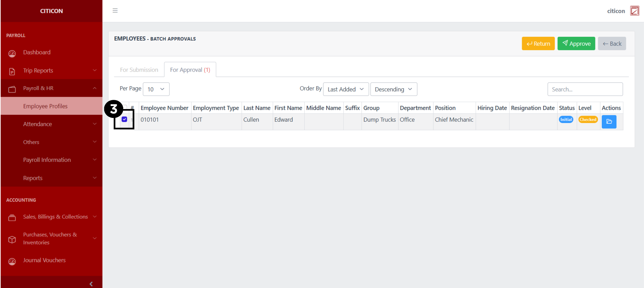
Task: Uncheck the Edward Cullen row checkbox
Action: [124, 119]
